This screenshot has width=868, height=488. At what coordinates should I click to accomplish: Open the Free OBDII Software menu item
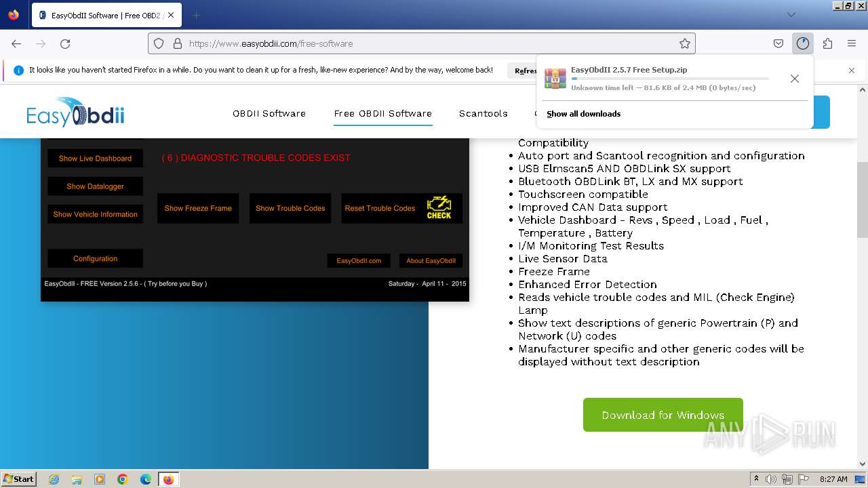[383, 113]
